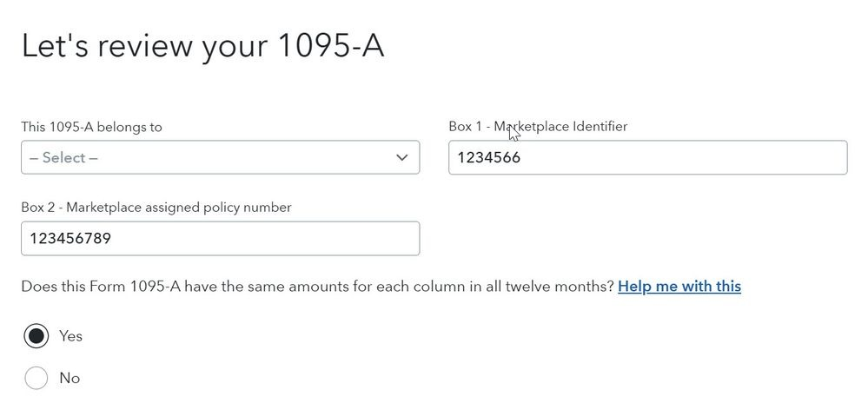Click the "Box 1 - Marketplace Identifier" label
The height and width of the screenshot is (403, 868).
pyautogui.click(x=538, y=127)
